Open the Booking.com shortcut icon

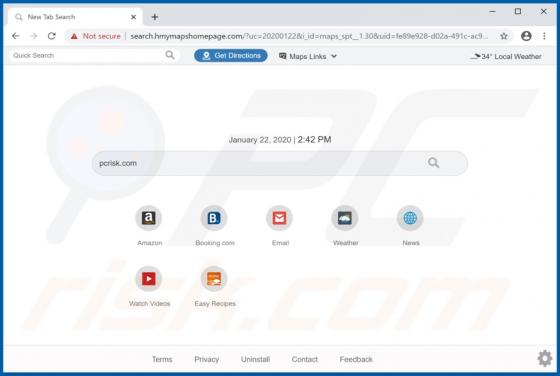pyautogui.click(x=214, y=218)
